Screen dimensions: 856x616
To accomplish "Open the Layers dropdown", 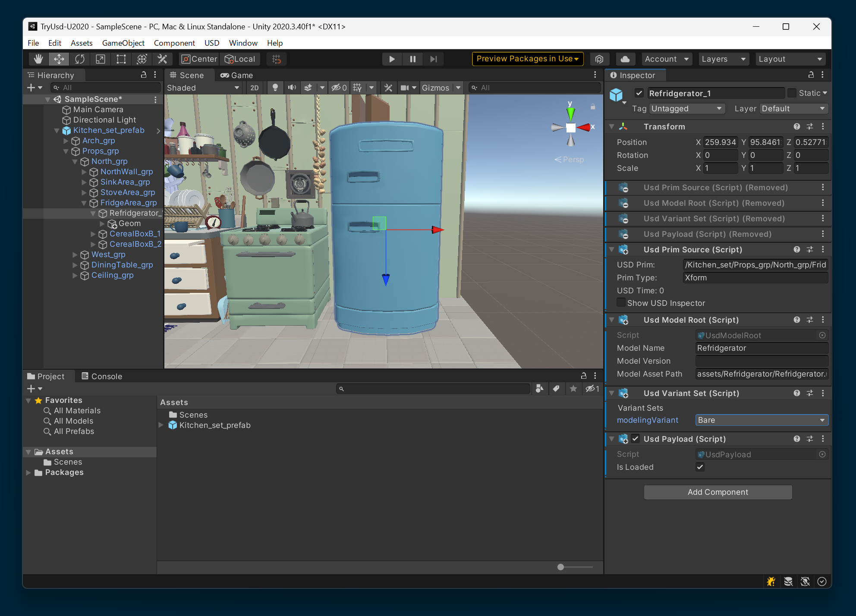I will coord(723,59).
